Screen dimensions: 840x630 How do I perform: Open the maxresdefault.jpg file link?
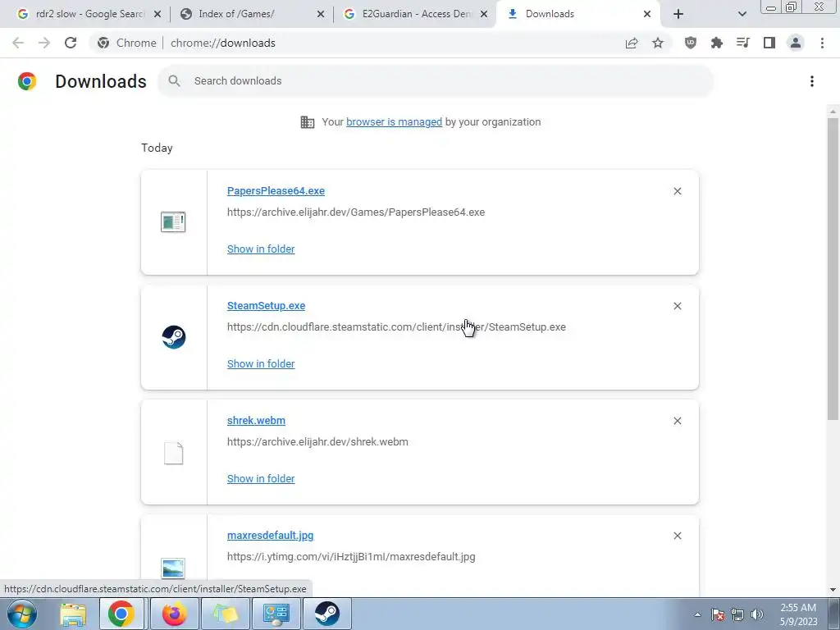pos(271,536)
